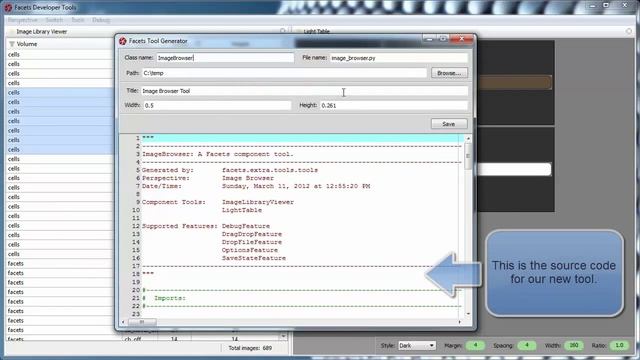The height and width of the screenshot is (360, 640).
Task: Click the 'LightTable' text on code line 10
Action: click(x=242, y=210)
